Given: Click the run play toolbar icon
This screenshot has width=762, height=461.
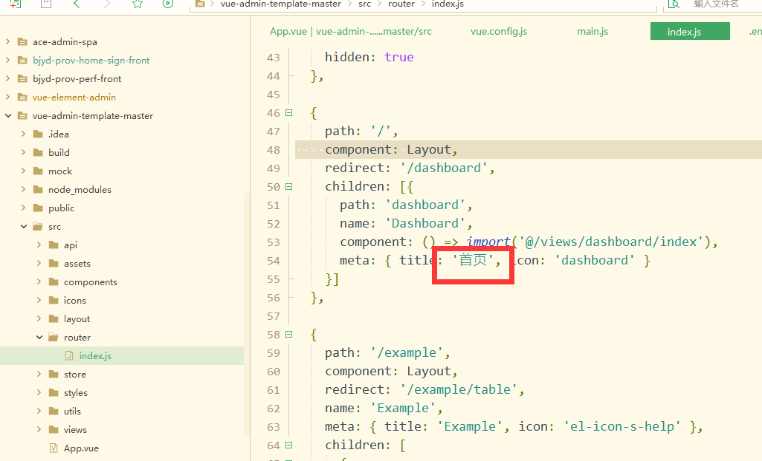Looking at the screenshot, I should [x=168, y=4].
